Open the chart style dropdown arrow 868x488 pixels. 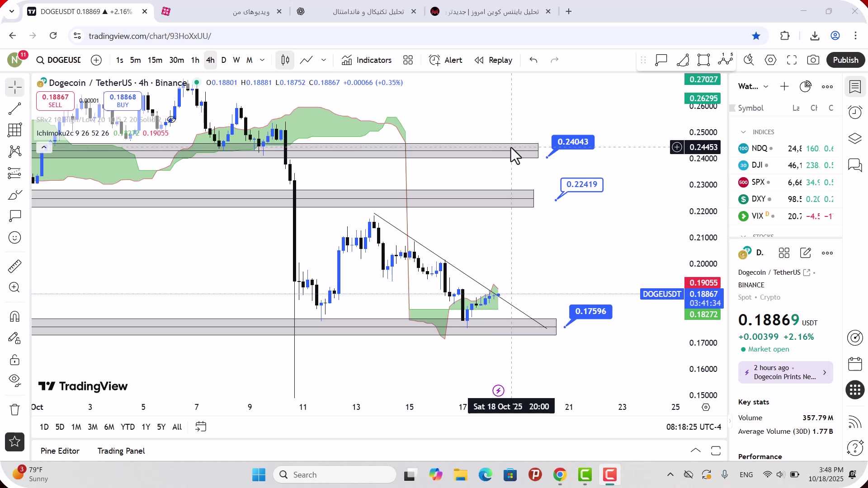tap(324, 60)
